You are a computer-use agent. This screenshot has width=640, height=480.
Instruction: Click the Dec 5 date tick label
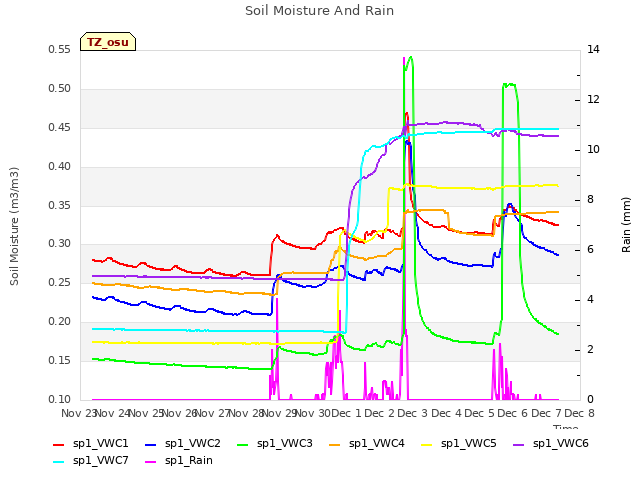point(480,413)
